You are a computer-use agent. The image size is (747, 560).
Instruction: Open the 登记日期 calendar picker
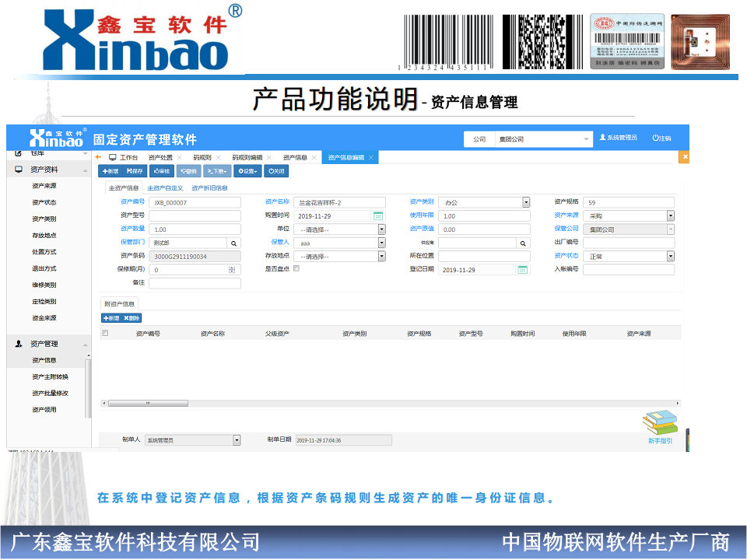523,270
